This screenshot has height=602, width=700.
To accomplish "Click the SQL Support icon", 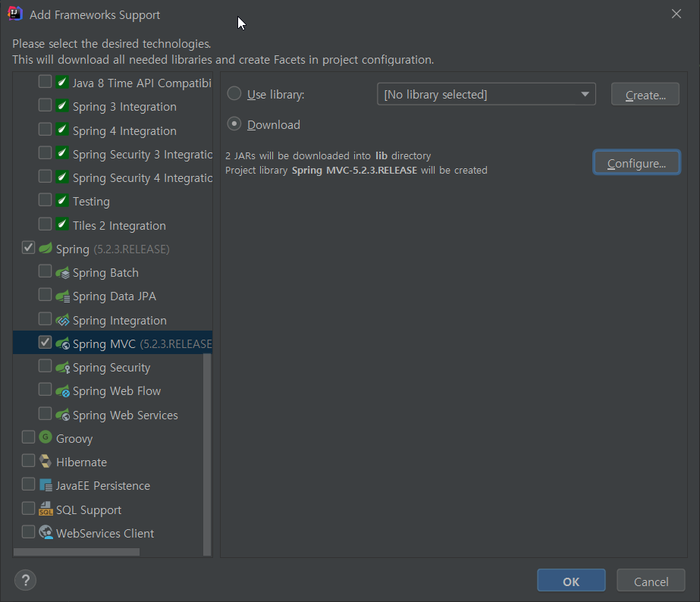I will 46,509.
